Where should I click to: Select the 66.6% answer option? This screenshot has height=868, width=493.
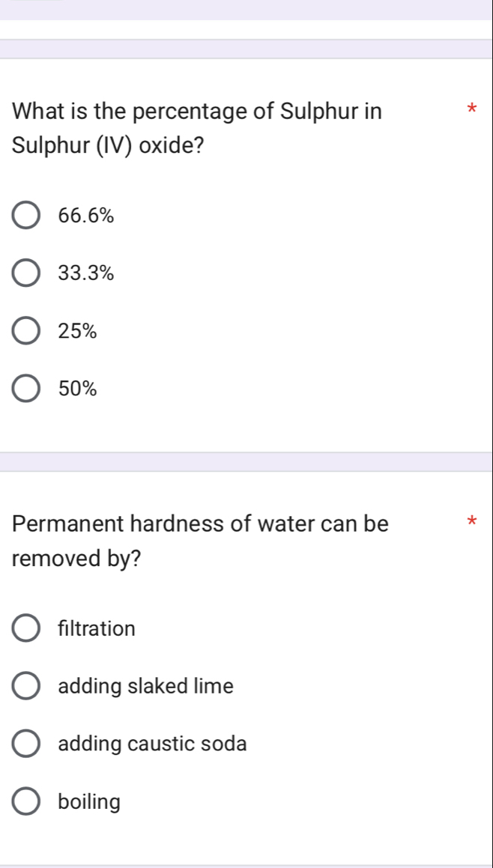pyautogui.click(x=26, y=215)
